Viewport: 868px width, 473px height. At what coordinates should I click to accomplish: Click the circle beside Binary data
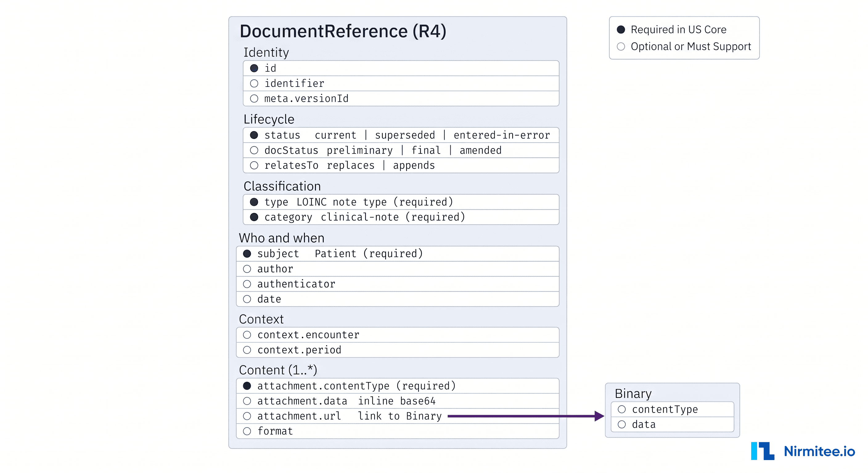[x=622, y=425]
